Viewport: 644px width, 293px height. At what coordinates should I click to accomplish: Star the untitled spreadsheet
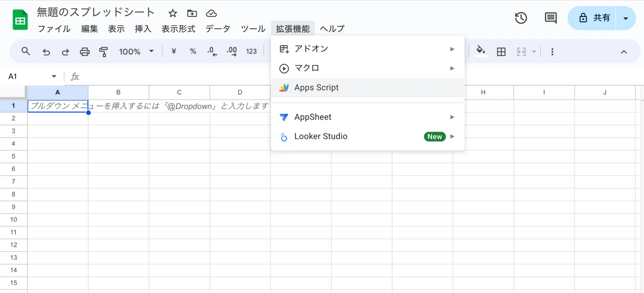click(x=173, y=13)
